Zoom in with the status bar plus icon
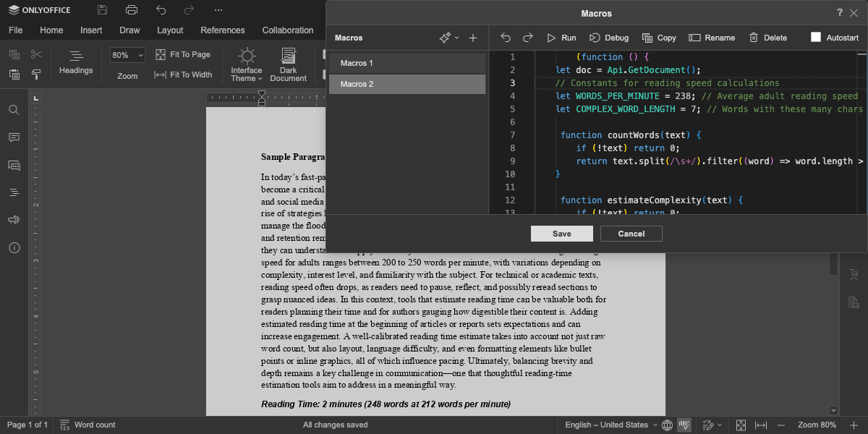868x434 pixels. click(x=854, y=425)
